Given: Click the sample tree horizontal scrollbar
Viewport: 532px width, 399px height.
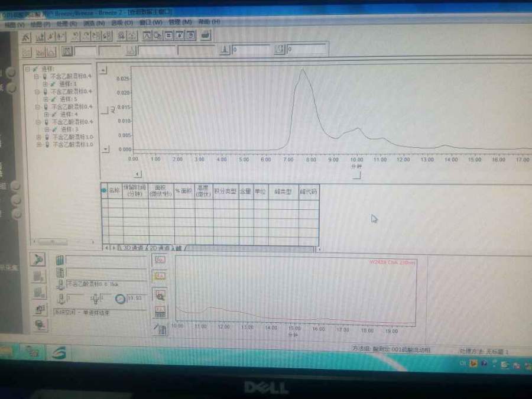Looking at the screenshot, I should [x=63, y=242].
